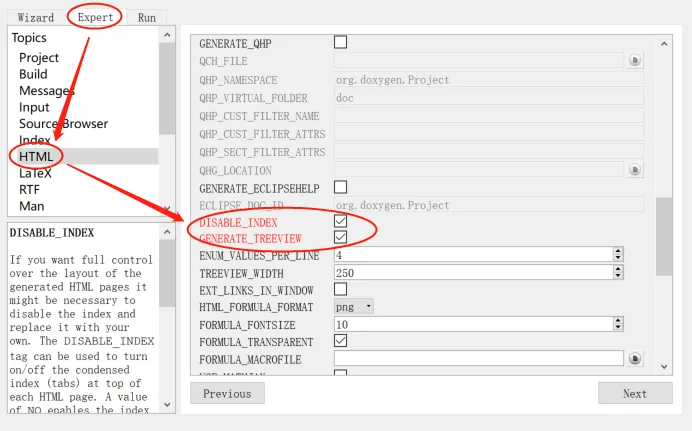
Task: Switch to the Run tab
Action: click(147, 18)
